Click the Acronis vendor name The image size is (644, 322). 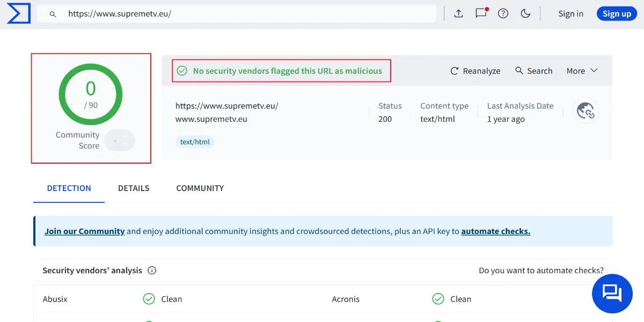(346, 299)
